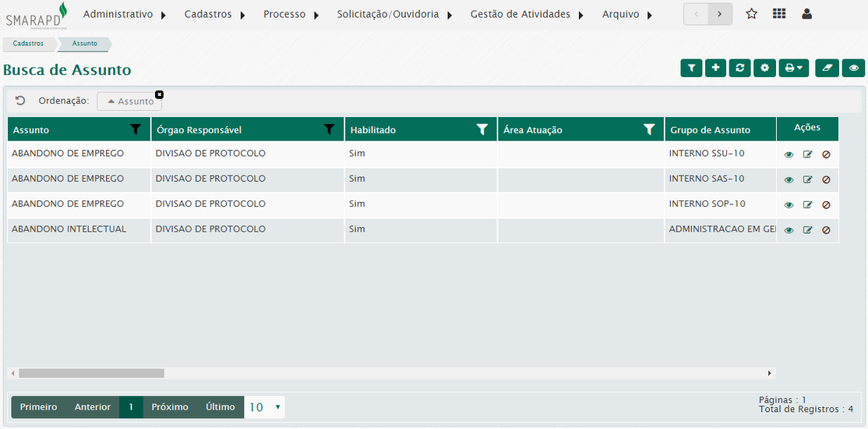Viewport: 868px width, 429px height.
Task: Open the Cadastros menu
Action: coord(215,14)
